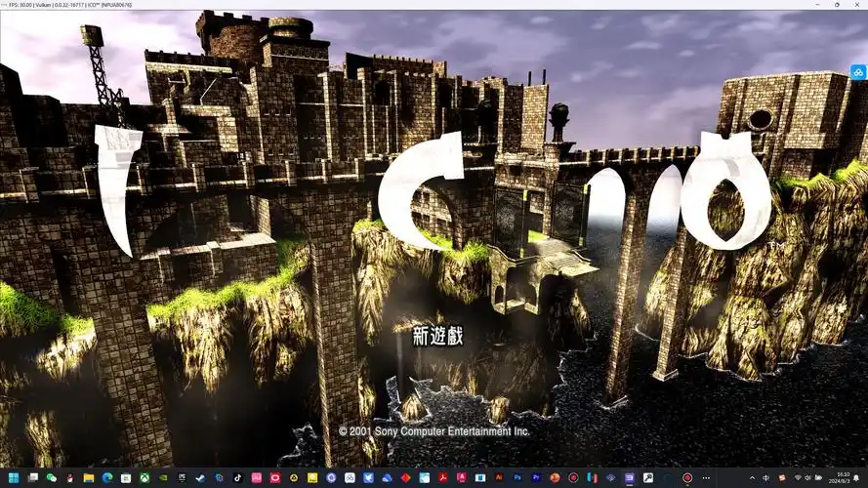Launch Adobe Illustrator from the taskbar

pos(499,477)
